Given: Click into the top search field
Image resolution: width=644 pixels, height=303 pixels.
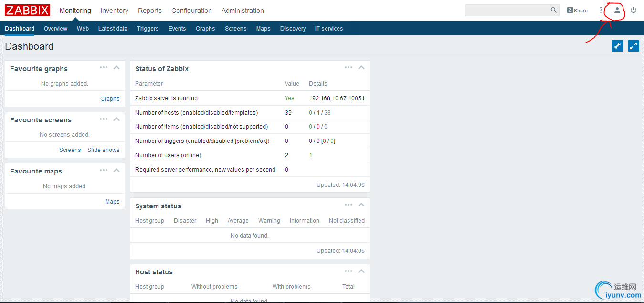Looking at the screenshot, I should click(507, 10).
